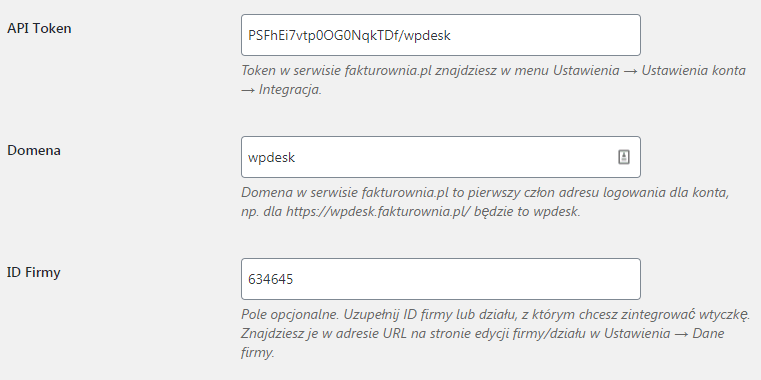761x380 pixels.
Task: Click the API Token field label
Action: 39,28
